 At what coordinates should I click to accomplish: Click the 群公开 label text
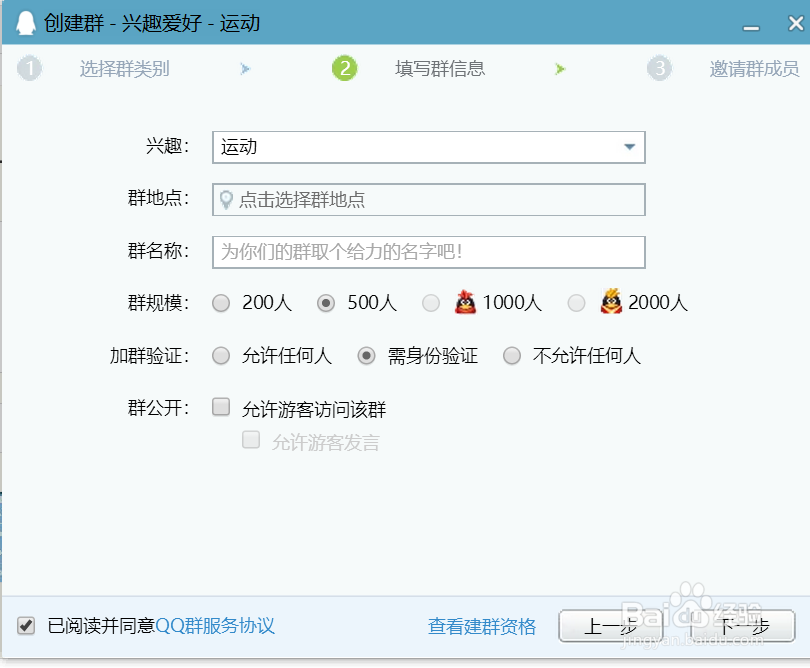click(158, 408)
